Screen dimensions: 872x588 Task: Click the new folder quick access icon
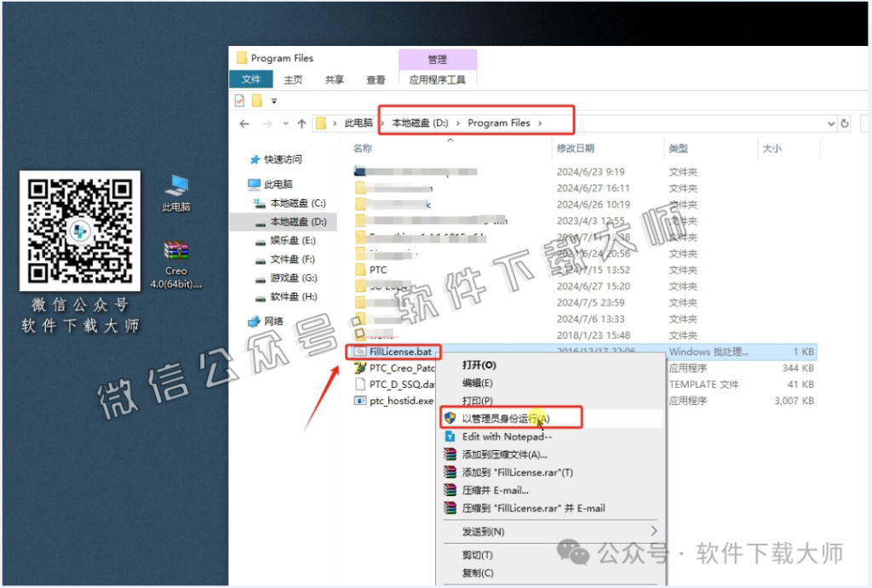[x=256, y=100]
